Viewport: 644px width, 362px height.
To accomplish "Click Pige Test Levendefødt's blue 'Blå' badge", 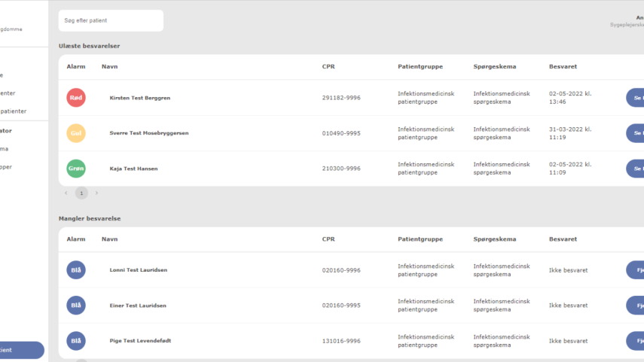I will [76, 341].
